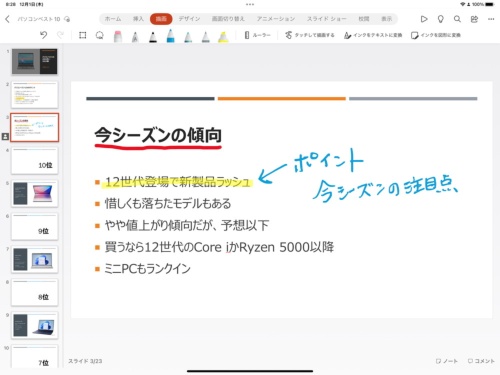Toggle the ルーラー ruler tool
Viewport: 500px width, 375px height.
(257, 35)
